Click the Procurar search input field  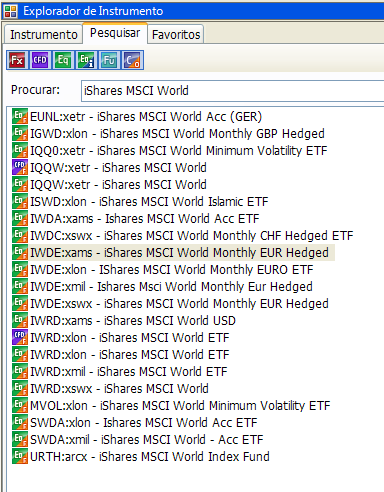(x=233, y=91)
